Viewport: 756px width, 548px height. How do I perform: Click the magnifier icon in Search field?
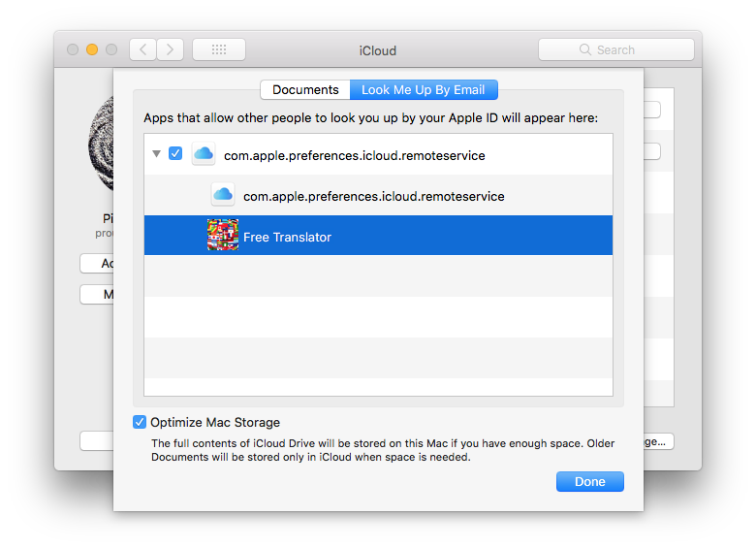(584, 49)
